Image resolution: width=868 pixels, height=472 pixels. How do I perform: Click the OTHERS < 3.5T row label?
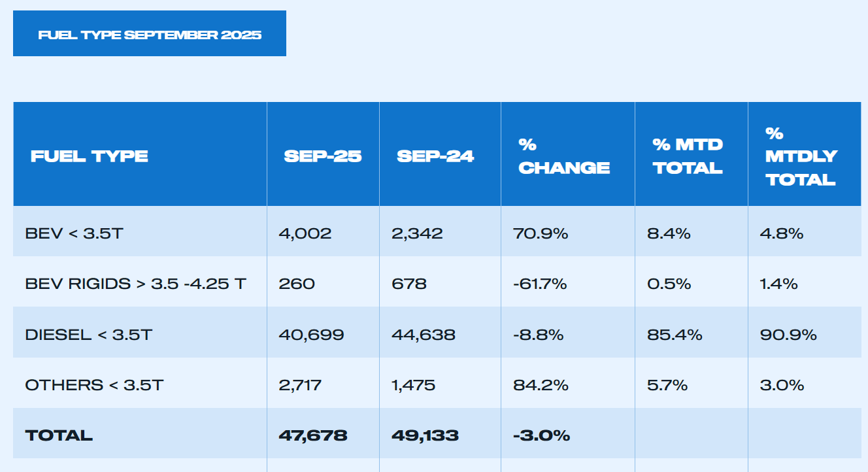pyautogui.click(x=94, y=385)
